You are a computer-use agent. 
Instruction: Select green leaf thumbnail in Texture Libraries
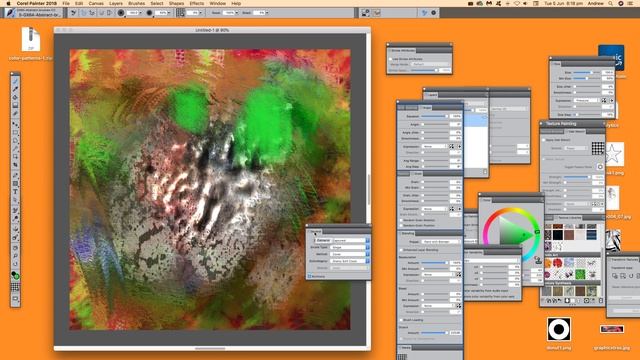(580, 274)
